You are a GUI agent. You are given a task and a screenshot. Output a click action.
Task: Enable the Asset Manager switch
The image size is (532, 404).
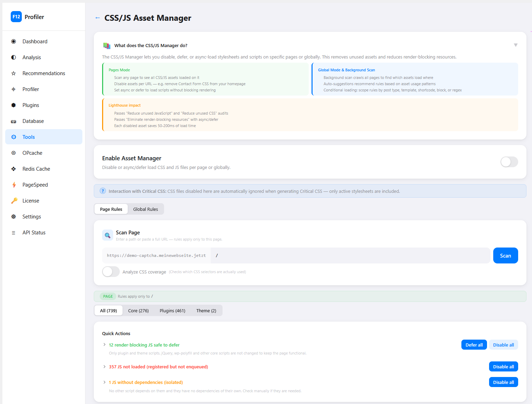click(509, 162)
